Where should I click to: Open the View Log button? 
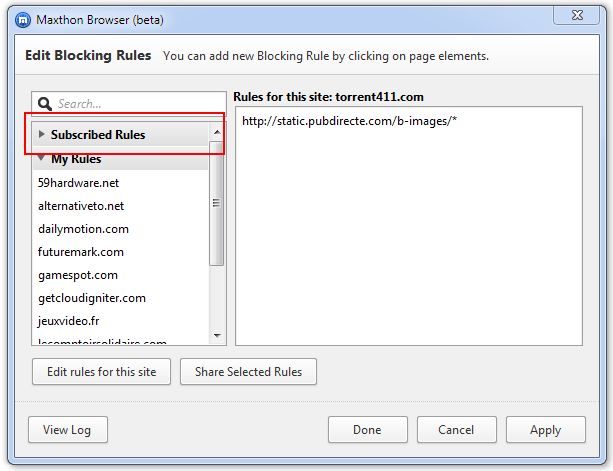68,430
